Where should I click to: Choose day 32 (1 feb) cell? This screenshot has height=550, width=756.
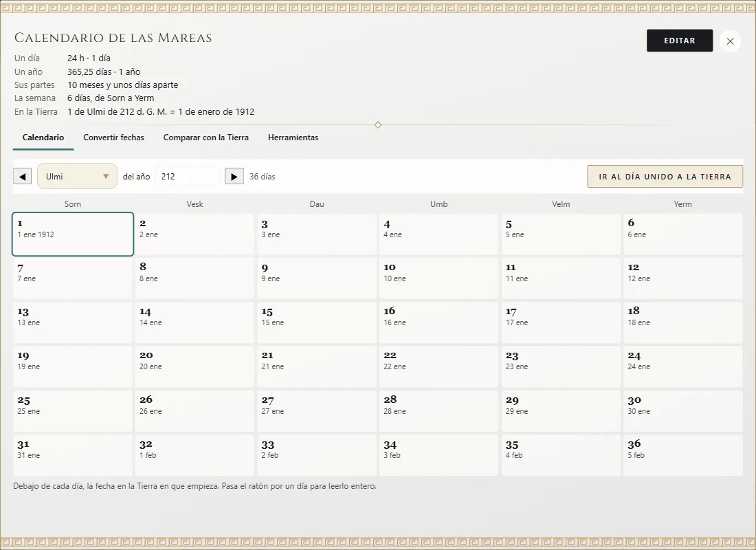[194, 455]
